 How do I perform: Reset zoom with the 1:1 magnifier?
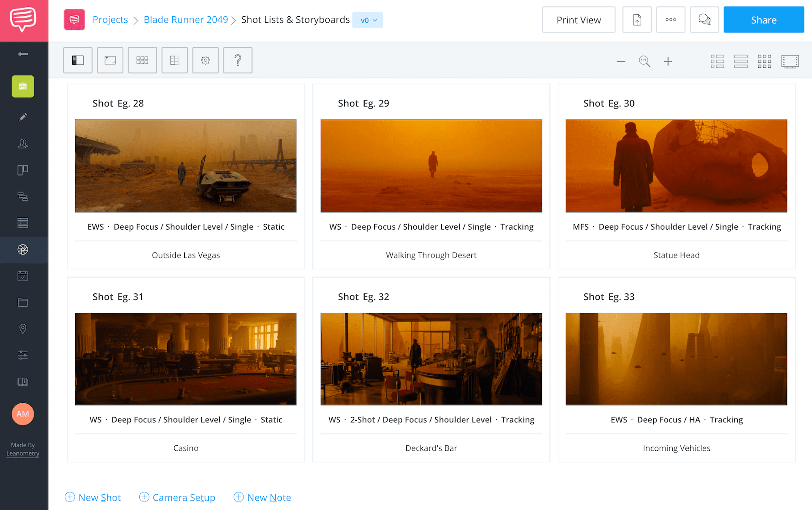[x=644, y=61]
